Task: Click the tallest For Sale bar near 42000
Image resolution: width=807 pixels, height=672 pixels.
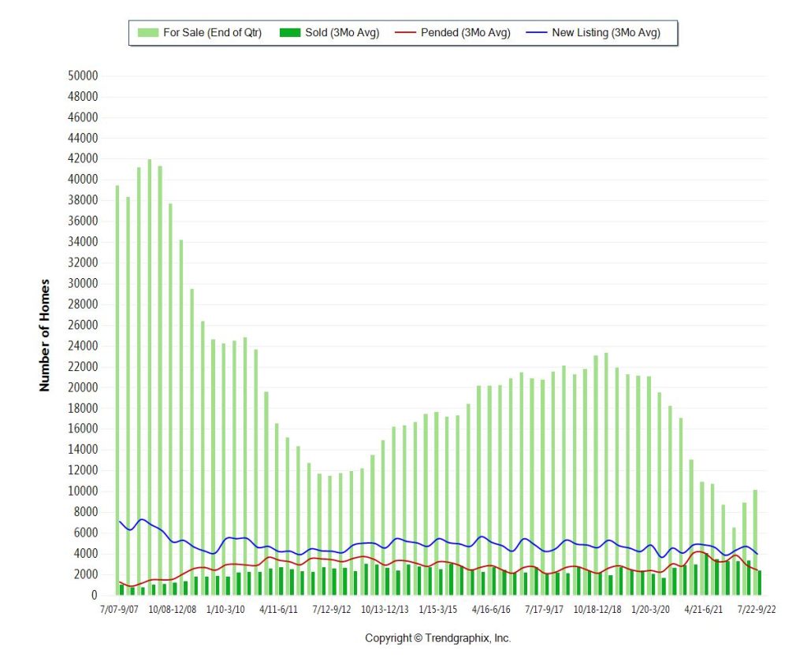Action: click(x=149, y=377)
